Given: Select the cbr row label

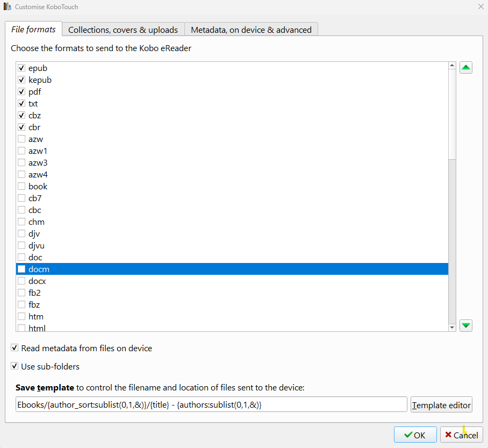Looking at the screenshot, I should click(x=34, y=127).
